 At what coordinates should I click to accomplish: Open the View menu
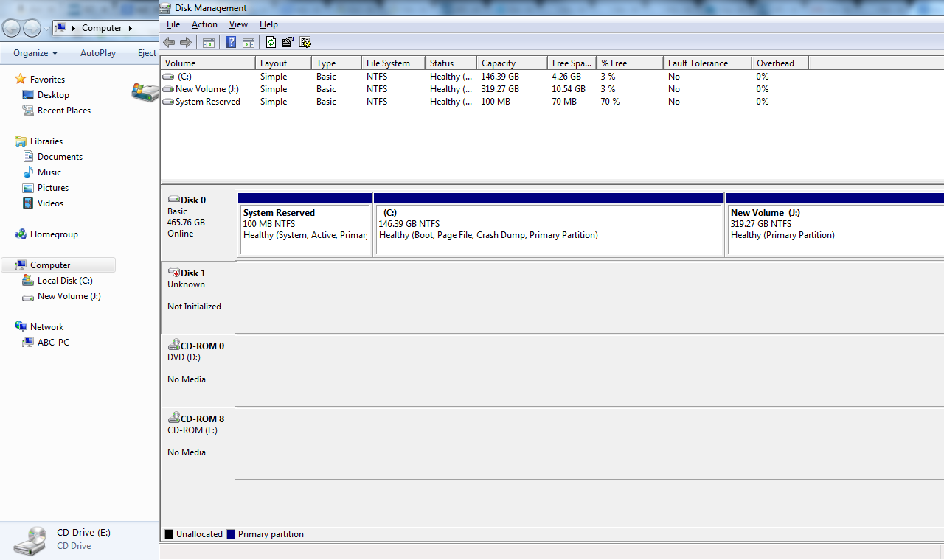click(238, 24)
